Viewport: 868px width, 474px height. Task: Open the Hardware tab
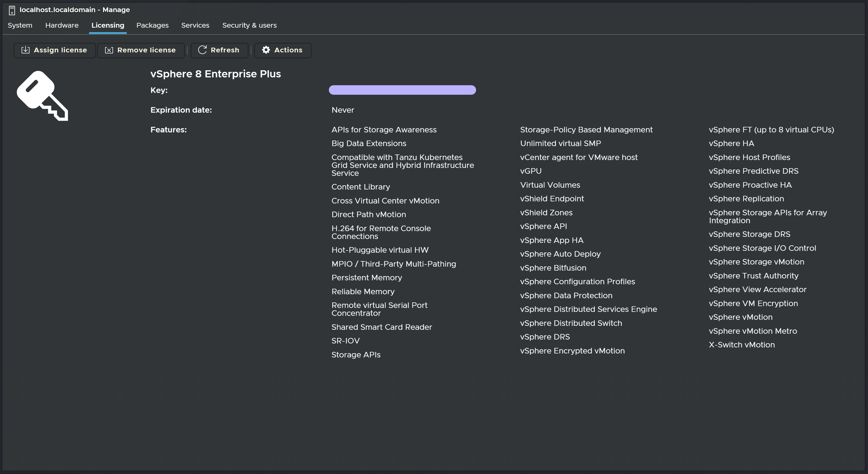[x=62, y=25]
